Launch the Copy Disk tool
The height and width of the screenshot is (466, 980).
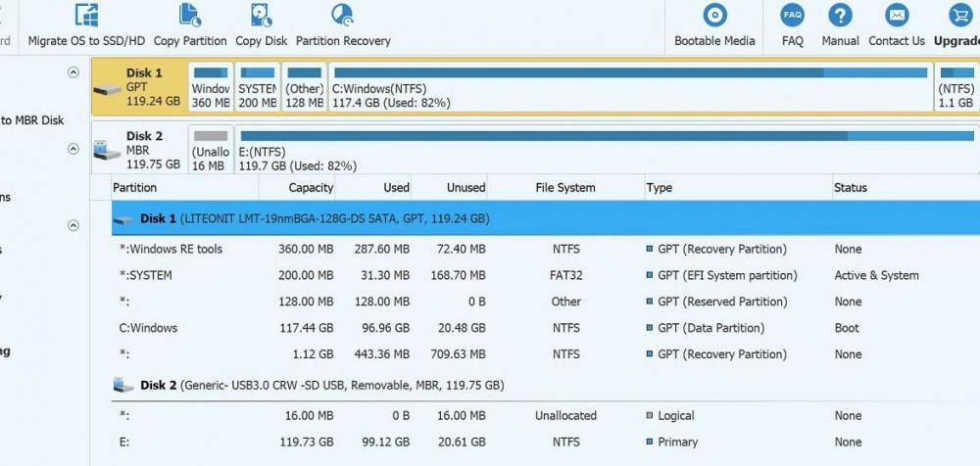(262, 16)
